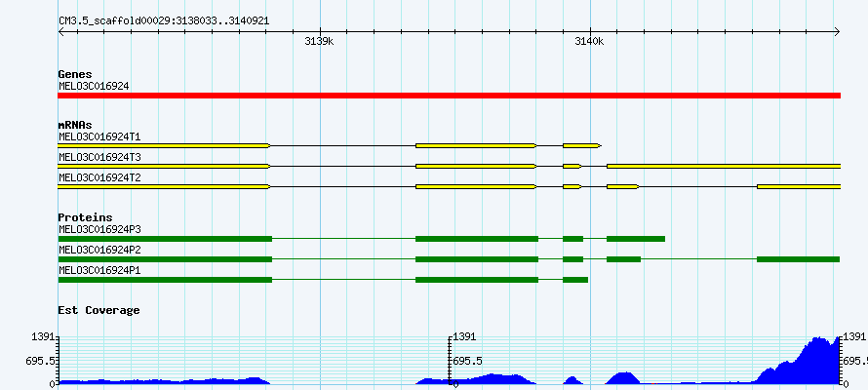The height and width of the screenshot is (390, 868).
Task: Click the Genes track title
Action: tap(75, 74)
